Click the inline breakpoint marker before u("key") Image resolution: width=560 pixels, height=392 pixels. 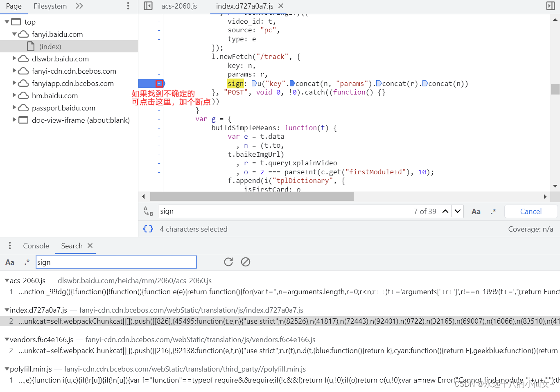254,83
